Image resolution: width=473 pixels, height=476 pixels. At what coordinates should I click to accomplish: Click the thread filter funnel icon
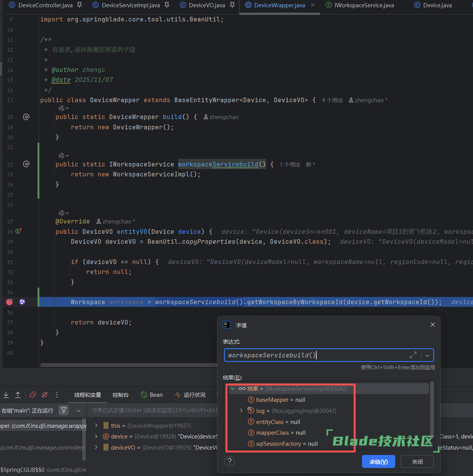[64, 410]
